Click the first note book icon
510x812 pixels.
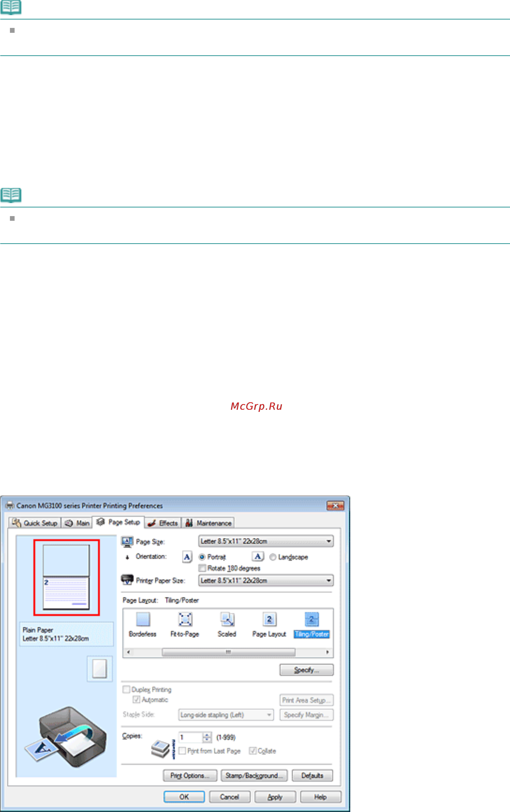(11, 7)
